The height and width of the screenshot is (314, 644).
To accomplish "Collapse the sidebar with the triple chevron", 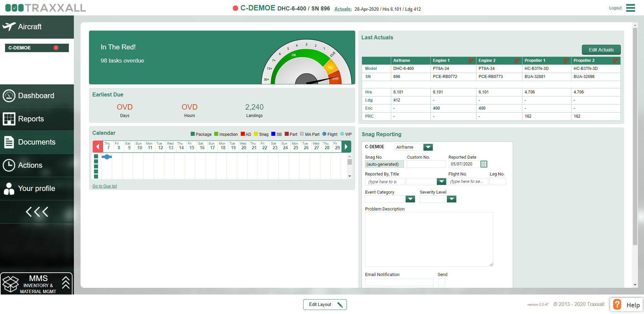I will tap(37, 212).
